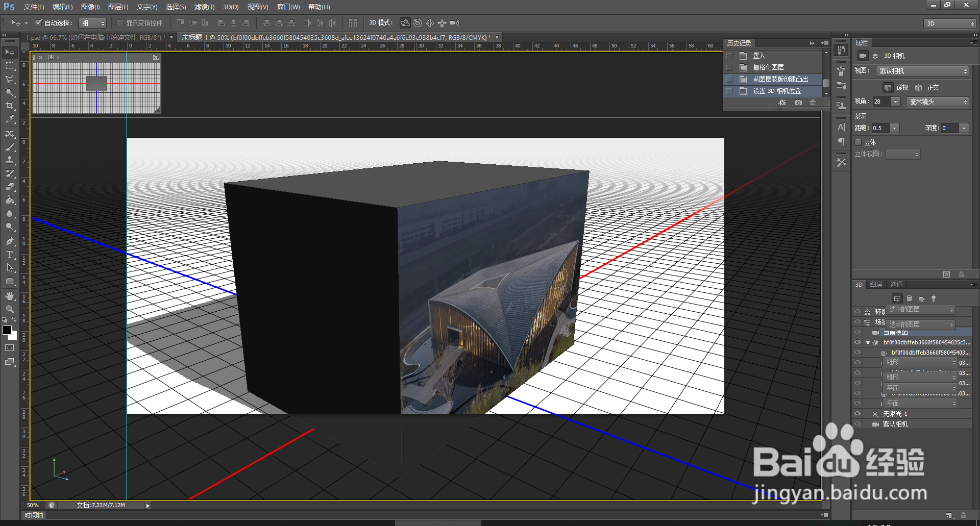The height and width of the screenshot is (526, 980).
Task: Select the Hand tool
Action: [x=10, y=296]
